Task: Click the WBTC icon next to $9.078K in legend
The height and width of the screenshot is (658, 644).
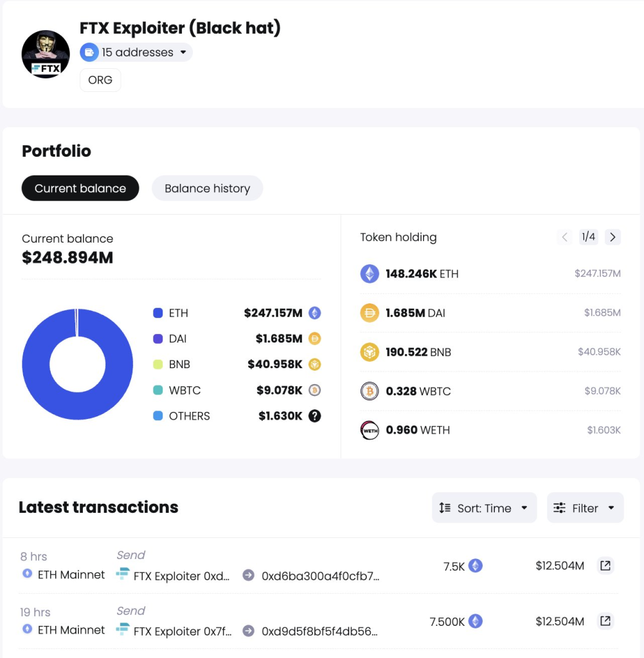Action: 315,390
